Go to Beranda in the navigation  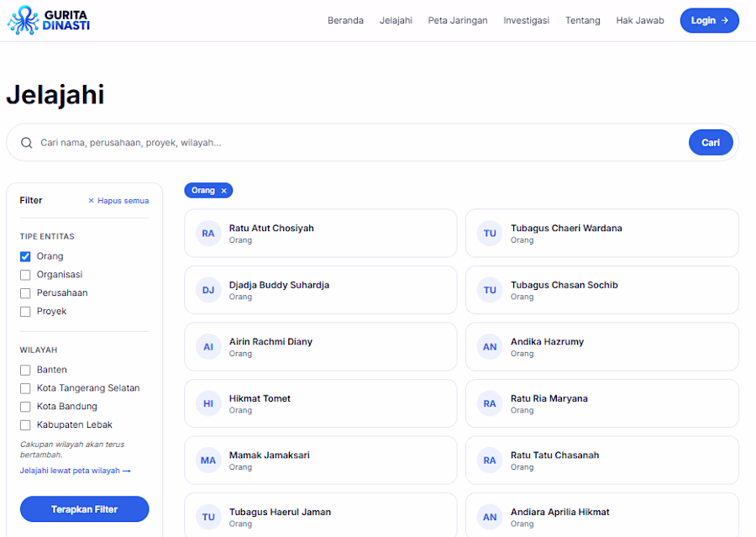(345, 20)
